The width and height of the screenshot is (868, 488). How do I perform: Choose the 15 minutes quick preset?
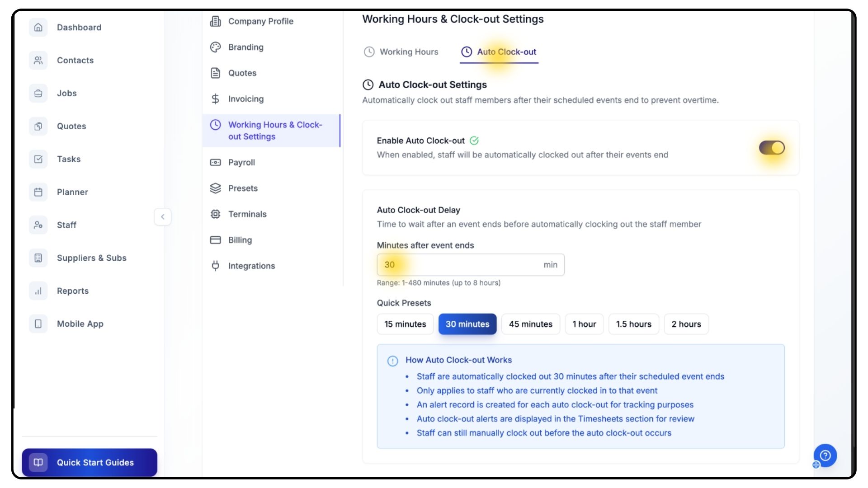pos(405,324)
